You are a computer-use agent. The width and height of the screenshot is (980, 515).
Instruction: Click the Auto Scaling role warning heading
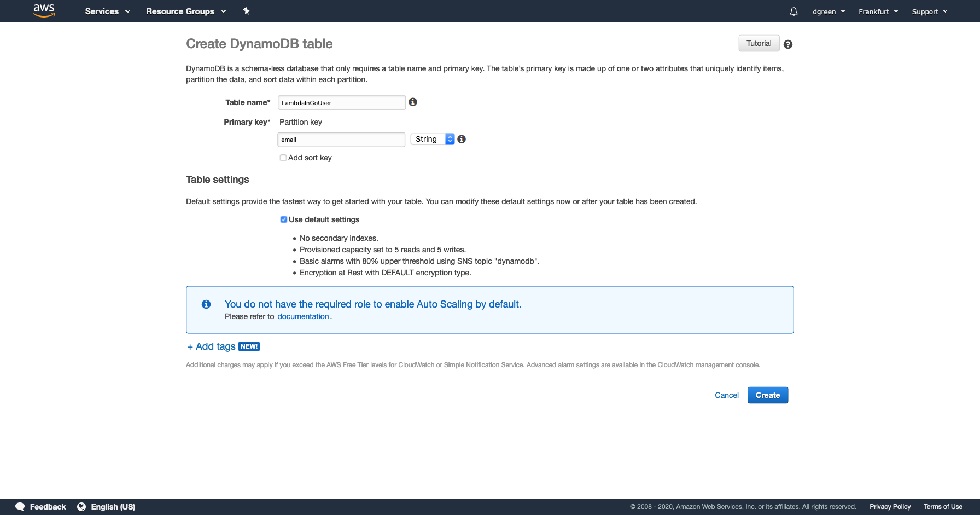(373, 304)
